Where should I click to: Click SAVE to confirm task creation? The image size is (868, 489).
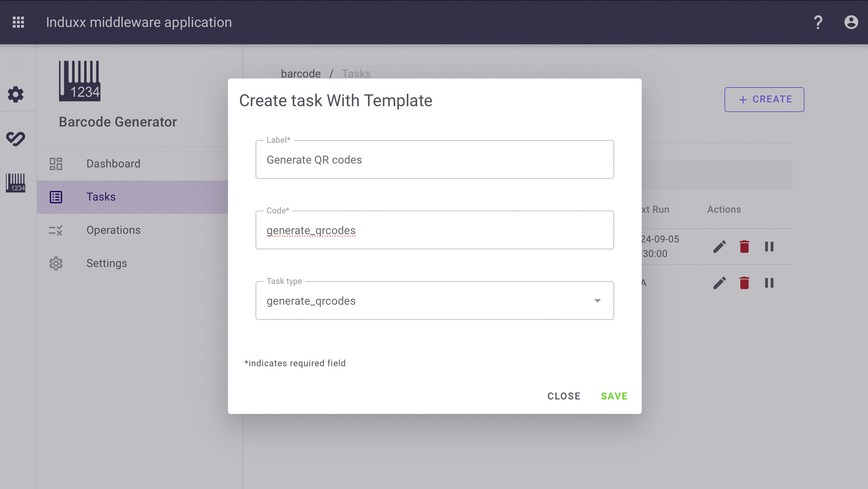(614, 396)
